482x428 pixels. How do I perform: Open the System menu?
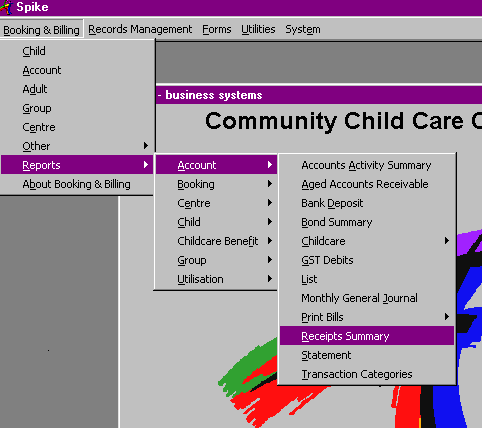303,29
